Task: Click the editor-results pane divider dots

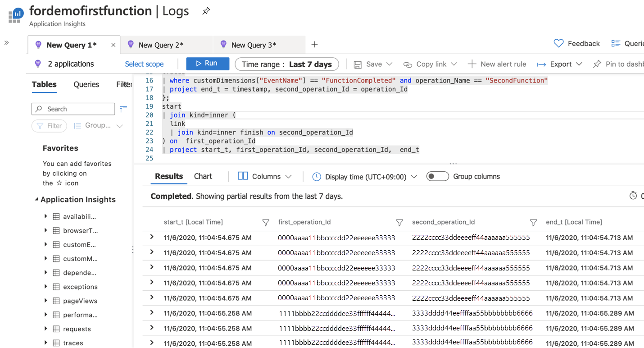Action: point(453,163)
